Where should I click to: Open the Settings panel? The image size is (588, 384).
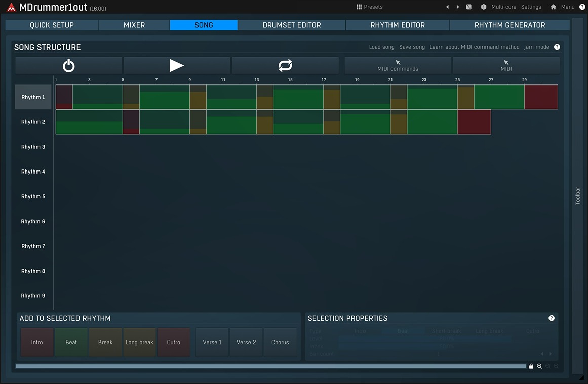[531, 7]
